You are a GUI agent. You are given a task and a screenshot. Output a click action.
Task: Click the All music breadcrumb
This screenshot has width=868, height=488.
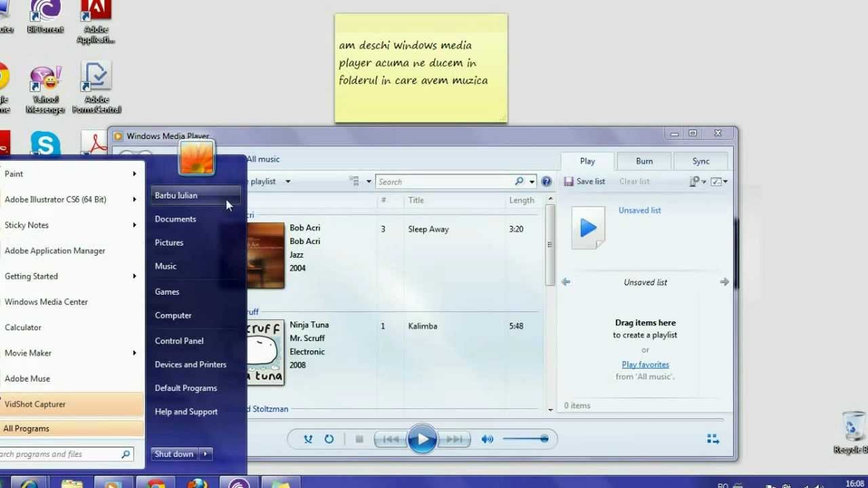[x=263, y=159]
